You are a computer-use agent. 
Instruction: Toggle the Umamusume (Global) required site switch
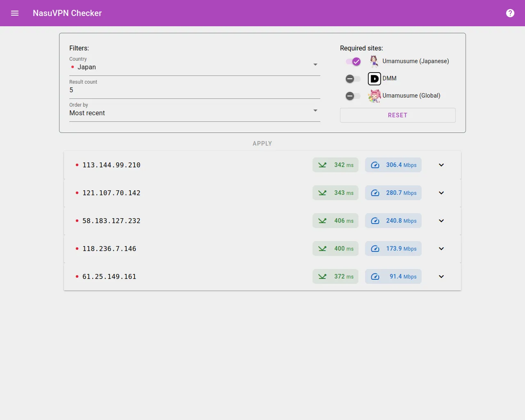click(353, 96)
